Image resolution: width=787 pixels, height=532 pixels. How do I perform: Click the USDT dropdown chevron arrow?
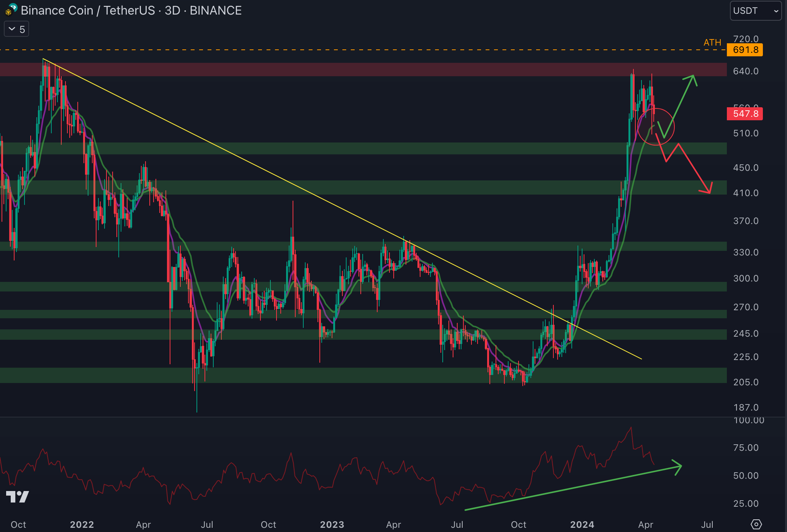(776, 11)
